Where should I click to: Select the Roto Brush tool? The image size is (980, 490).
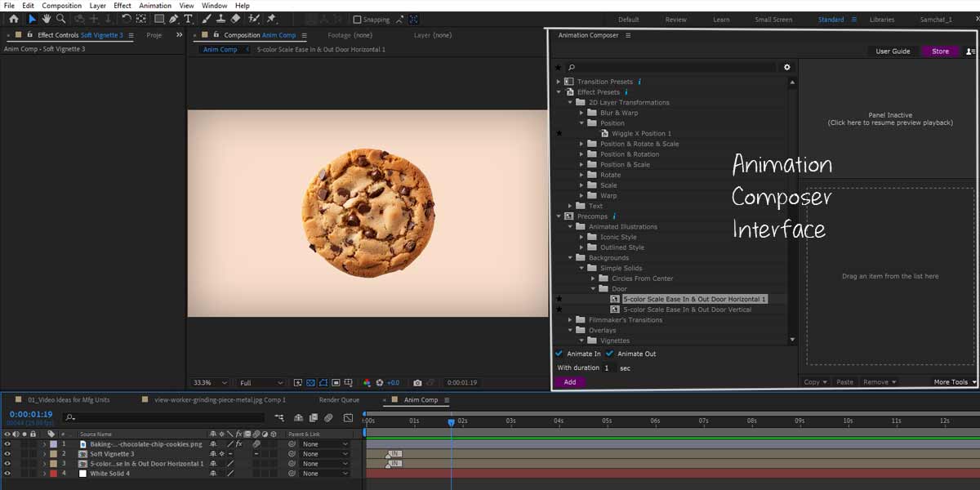252,18
